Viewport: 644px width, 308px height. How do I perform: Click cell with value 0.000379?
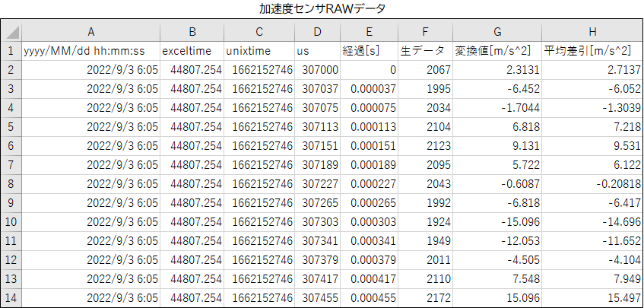click(370, 259)
